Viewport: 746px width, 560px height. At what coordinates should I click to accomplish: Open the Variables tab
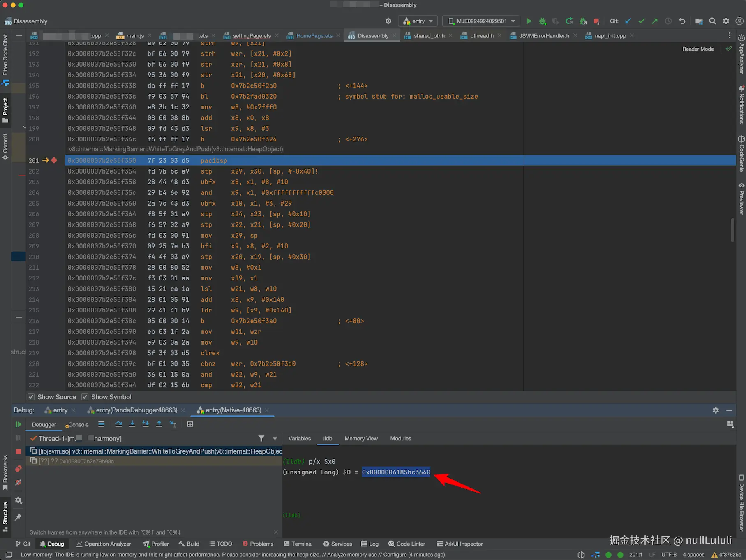pyautogui.click(x=300, y=439)
